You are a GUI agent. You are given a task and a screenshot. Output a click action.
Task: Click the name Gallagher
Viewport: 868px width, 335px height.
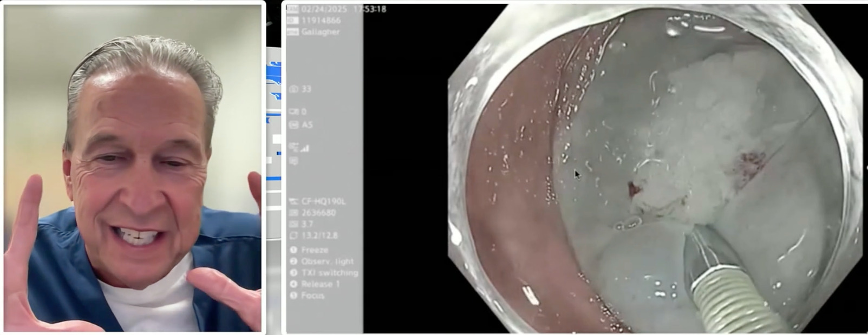pos(321,32)
